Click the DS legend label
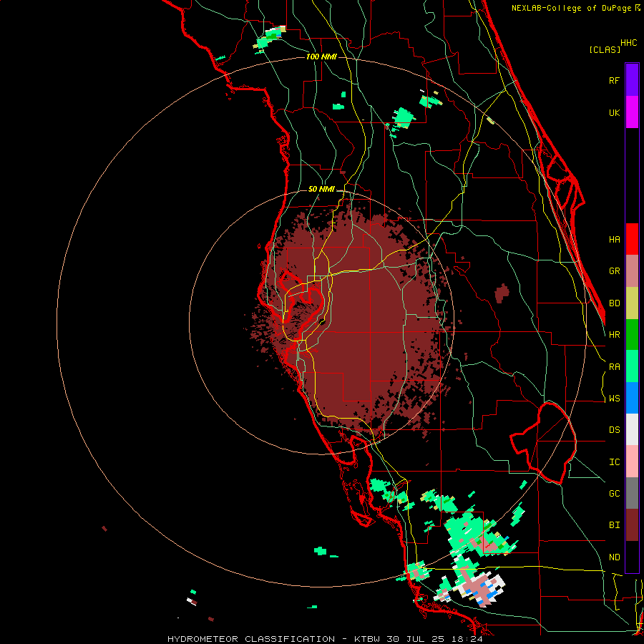The height and width of the screenshot is (644, 644). point(614,430)
